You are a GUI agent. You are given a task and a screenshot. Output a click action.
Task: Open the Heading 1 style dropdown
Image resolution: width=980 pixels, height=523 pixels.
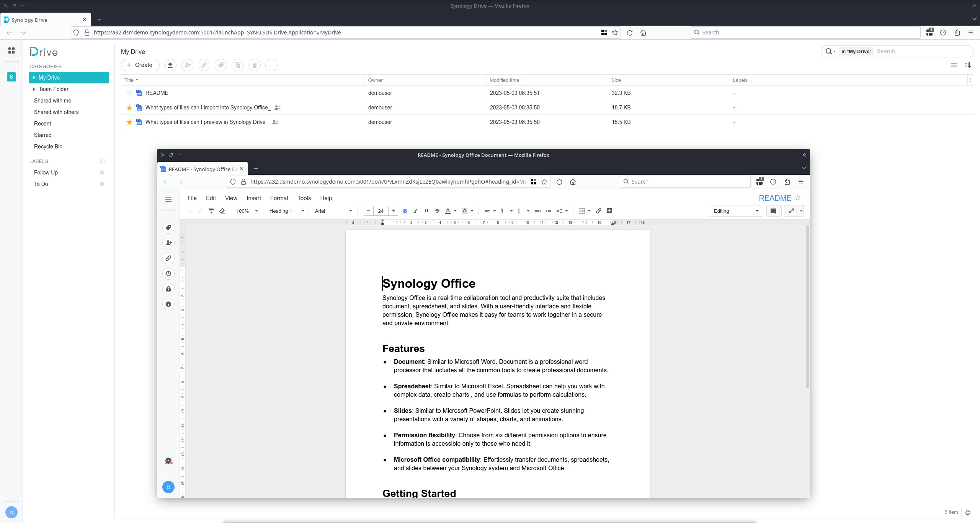pyautogui.click(x=287, y=211)
